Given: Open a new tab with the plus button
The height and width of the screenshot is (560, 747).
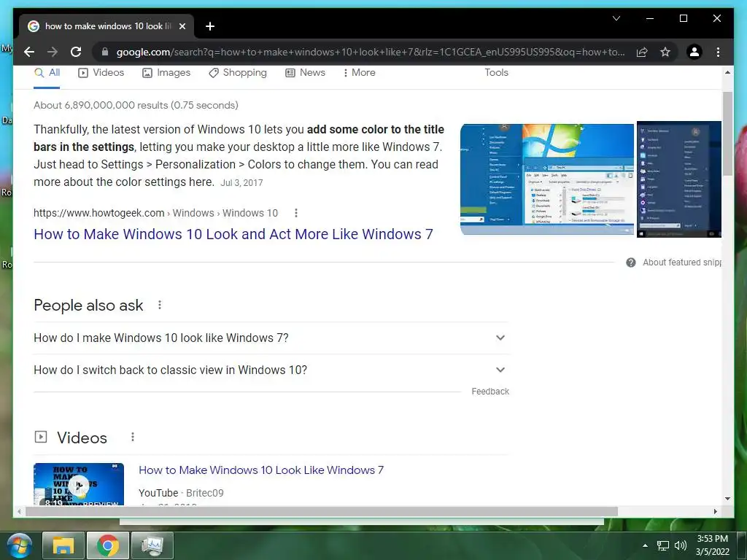Looking at the screenshot, I should [209, 26].
